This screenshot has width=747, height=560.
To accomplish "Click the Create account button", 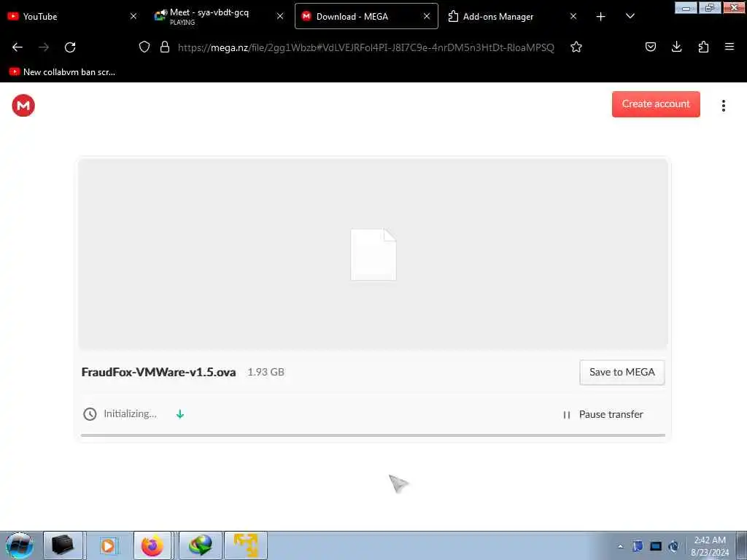I will tap(656, 104).
